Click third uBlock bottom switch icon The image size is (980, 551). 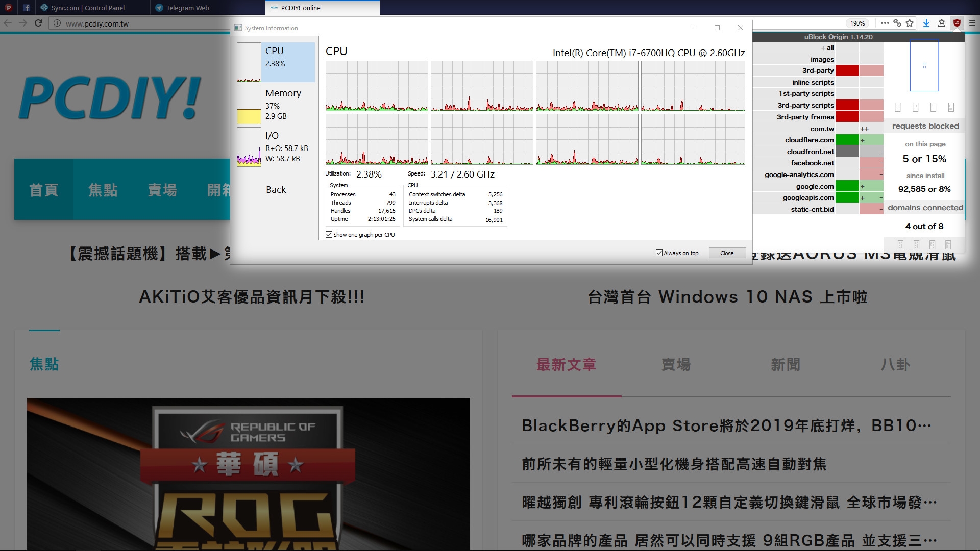(932, 245)
